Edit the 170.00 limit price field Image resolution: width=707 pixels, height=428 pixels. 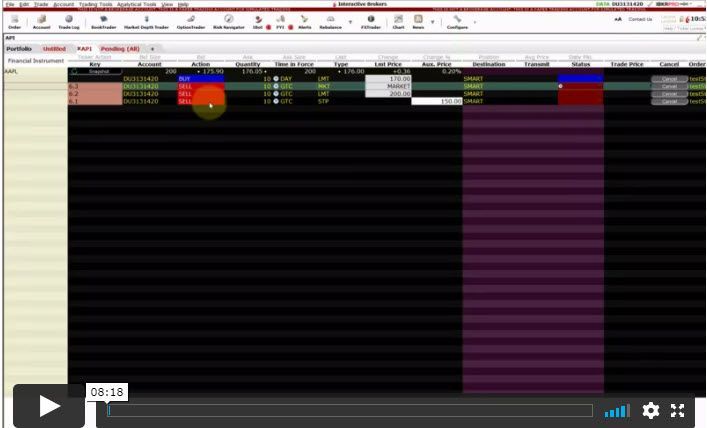pyautogui.click(x=388, y=79)
